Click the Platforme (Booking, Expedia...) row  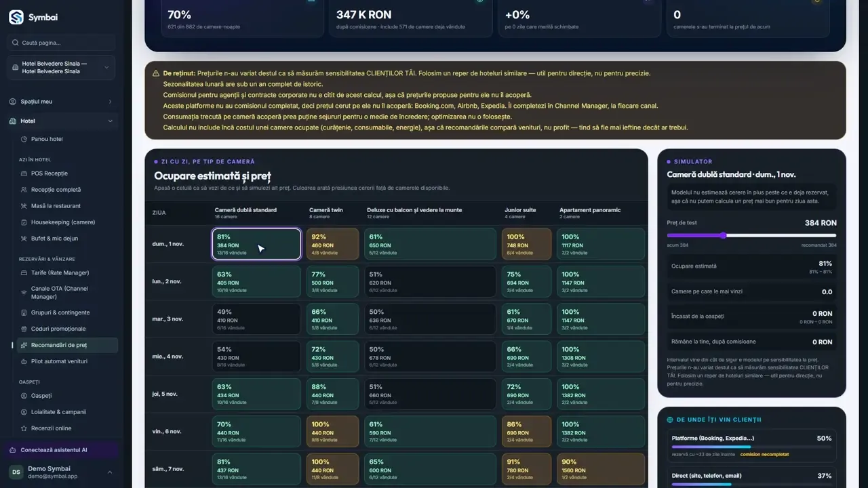point(751,445)
